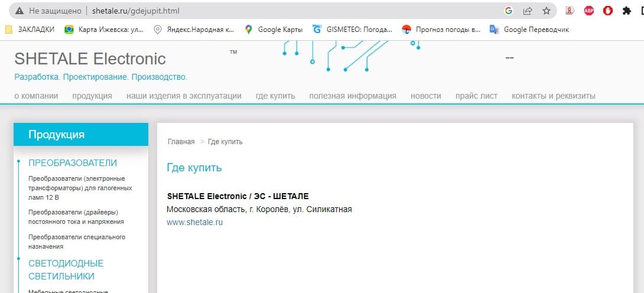Screen dimensions: 644x293
Task: Bookmark this page with star icon
Action: [x=547, y=11]
